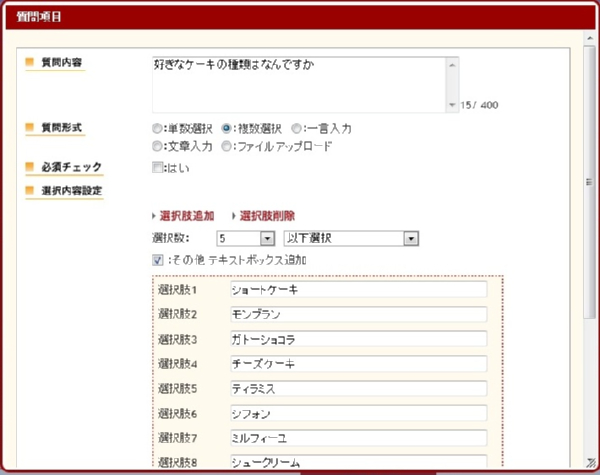Pick the 文章入力 radio button
Screen dimensions: 600x475
tap(157, 146)
